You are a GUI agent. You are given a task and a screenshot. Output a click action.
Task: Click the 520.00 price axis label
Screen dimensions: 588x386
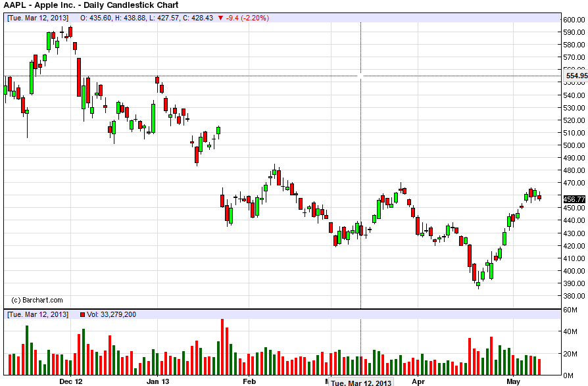click(x=574, y=120)
